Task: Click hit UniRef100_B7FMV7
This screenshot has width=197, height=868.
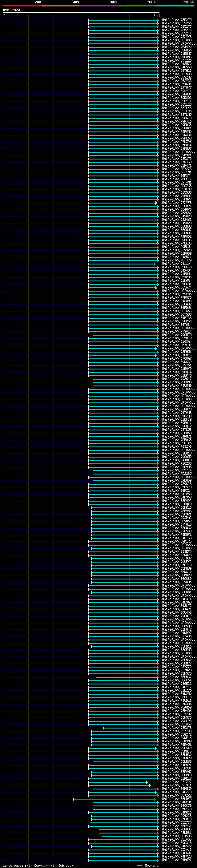Action: pyautogui.click(x=176, y=200)
